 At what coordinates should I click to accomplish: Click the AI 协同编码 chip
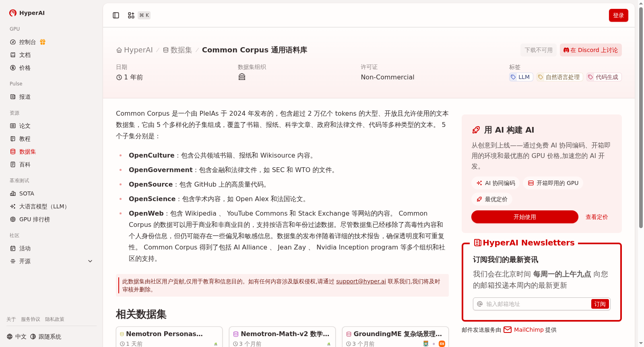(x=496, y=183)
